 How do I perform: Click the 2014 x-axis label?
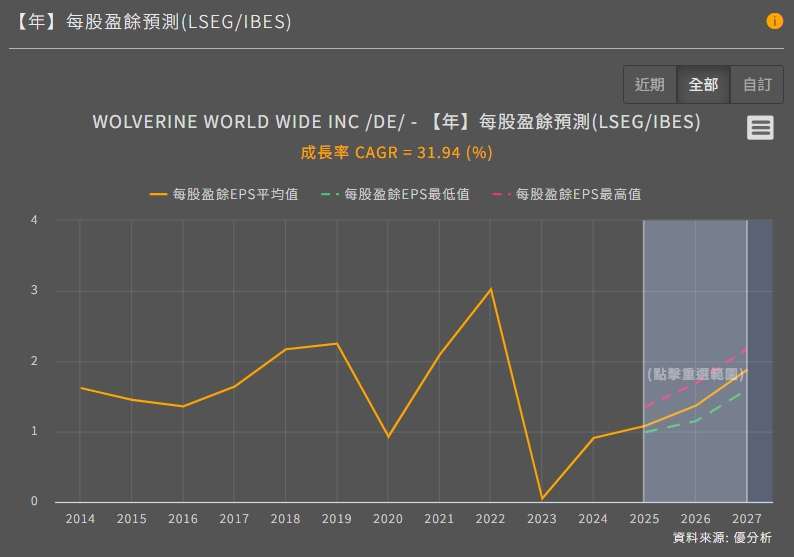coord(80,519)
